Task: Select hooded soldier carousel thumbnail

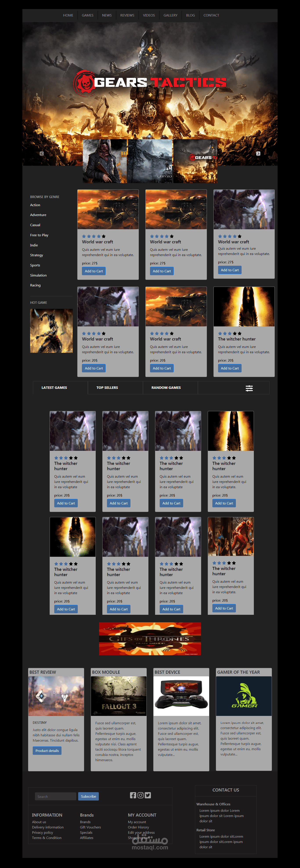Action: click(x=105, y=161)
